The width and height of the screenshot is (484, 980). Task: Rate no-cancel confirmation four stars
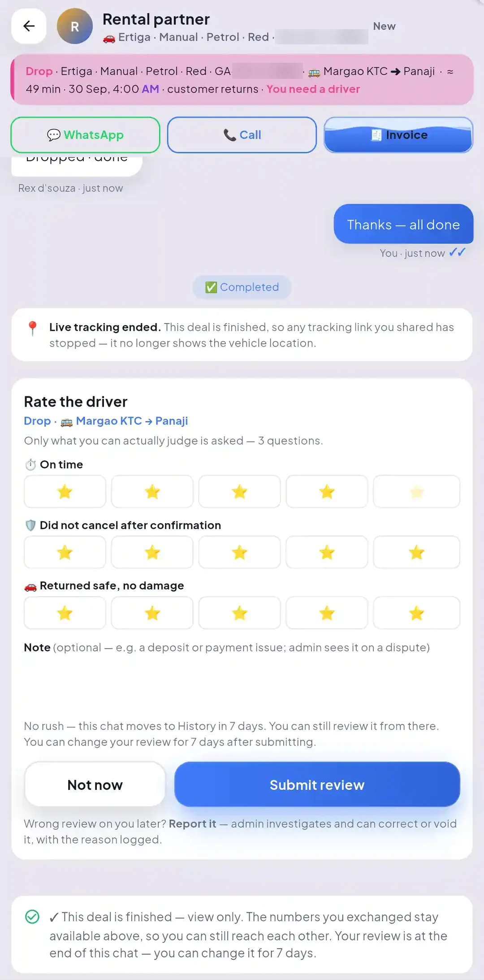(x=327, y=552)
